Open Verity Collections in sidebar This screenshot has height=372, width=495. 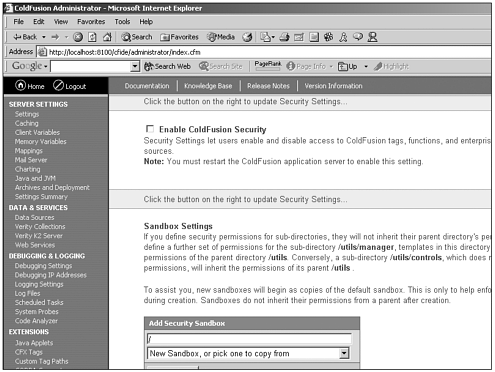pyautogui.click(x=40, y=227)
